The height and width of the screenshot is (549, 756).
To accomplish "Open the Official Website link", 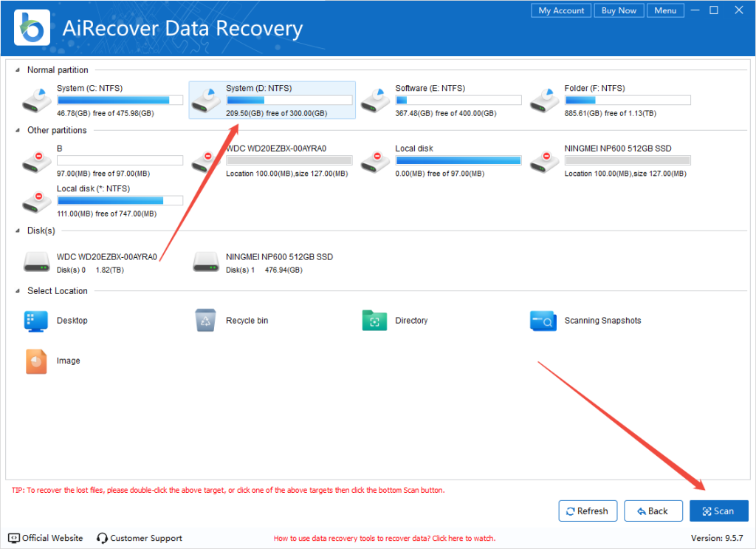I will tap(46, 538).
